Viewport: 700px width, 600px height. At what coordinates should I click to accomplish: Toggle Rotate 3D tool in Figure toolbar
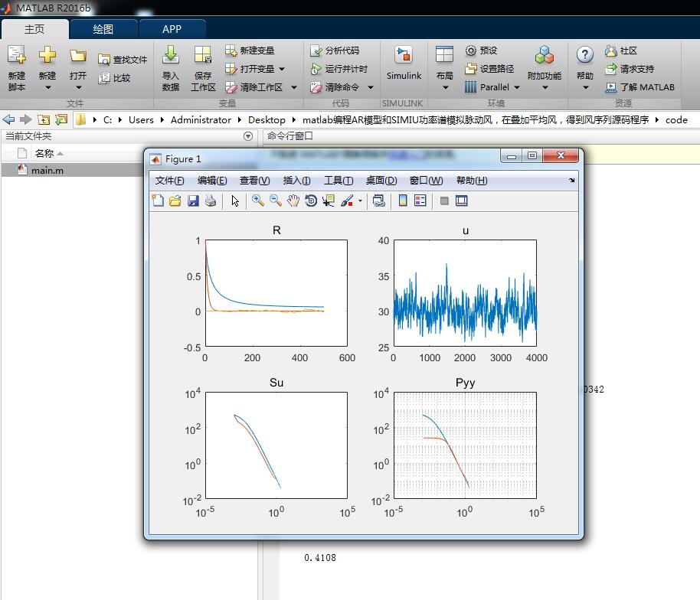(311, 201)
